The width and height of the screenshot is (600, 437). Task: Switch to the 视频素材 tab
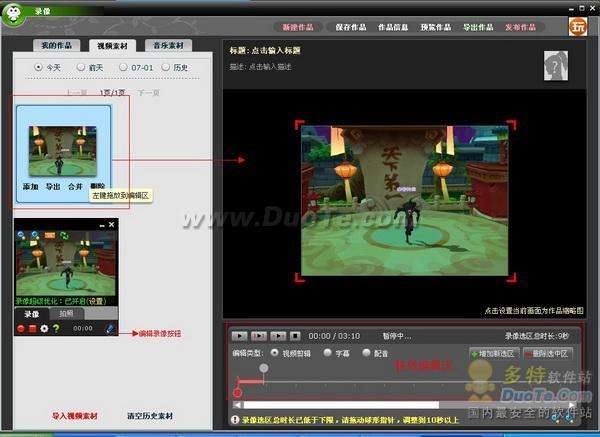pos(112,46)
